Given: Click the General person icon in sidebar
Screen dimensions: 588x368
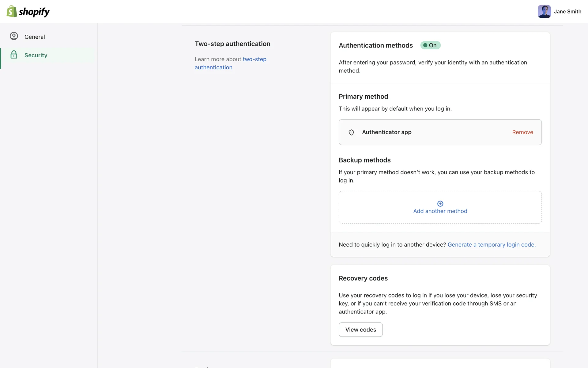Looking at the screenshot, I should click(x=14, y=36).
